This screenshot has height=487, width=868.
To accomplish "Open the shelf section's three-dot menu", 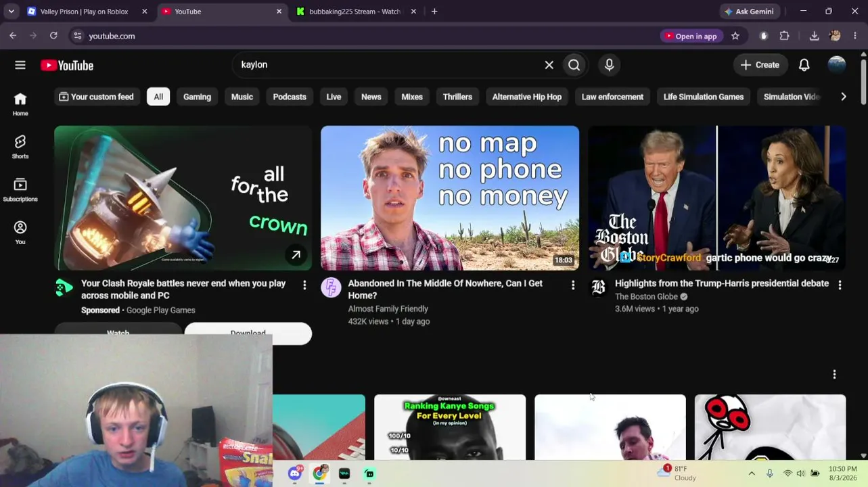I will [x=834, y=374].
